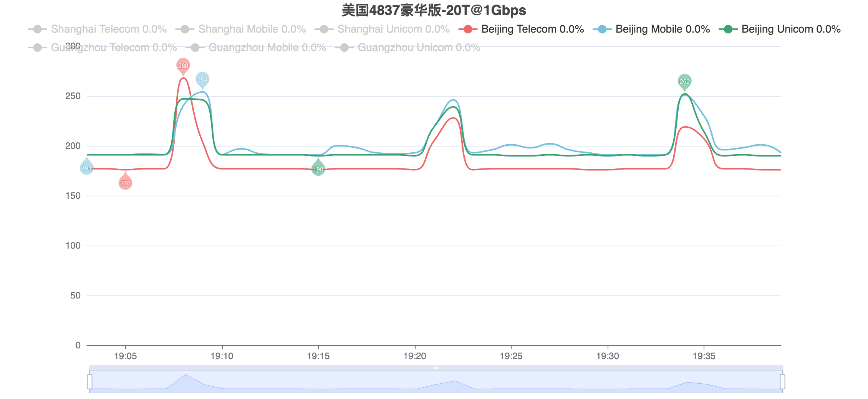Click the zoom slider top grip bar

click(436, 368)
